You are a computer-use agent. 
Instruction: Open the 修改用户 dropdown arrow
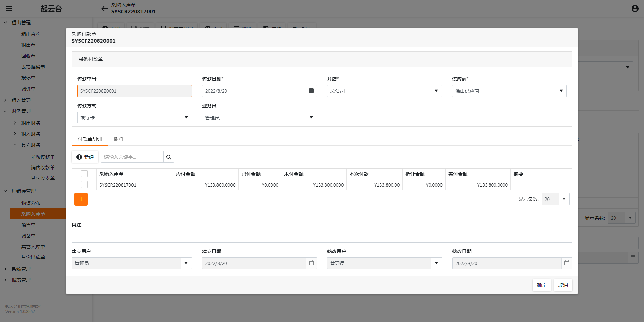click(x=436, y=263)
